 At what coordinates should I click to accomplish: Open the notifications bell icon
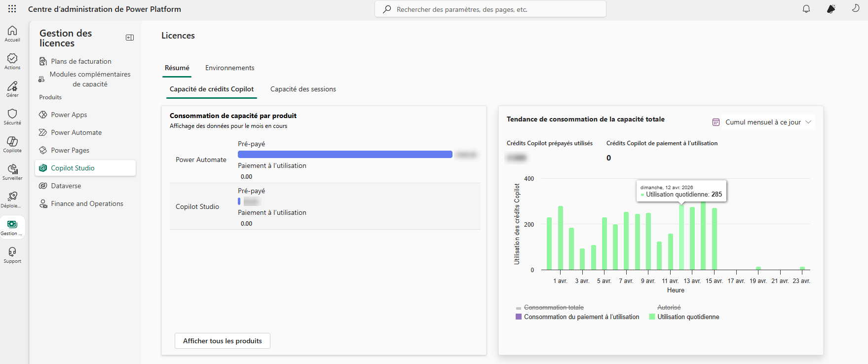click(806, 9)
